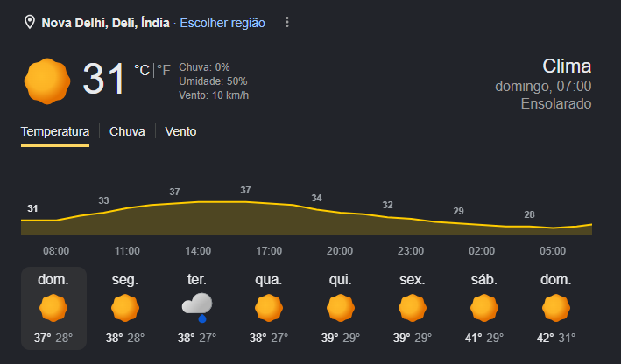Screen dimensions: 621x364
Task: Select the Temperatura tab
Action: point(55,131)
